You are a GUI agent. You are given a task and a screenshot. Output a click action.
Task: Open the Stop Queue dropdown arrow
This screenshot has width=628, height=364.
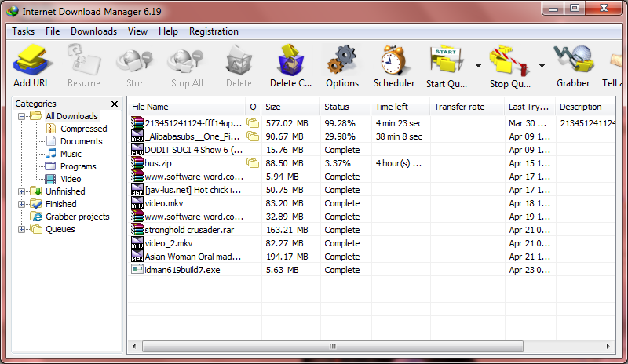pyautogui.click(x=542, y=66)
